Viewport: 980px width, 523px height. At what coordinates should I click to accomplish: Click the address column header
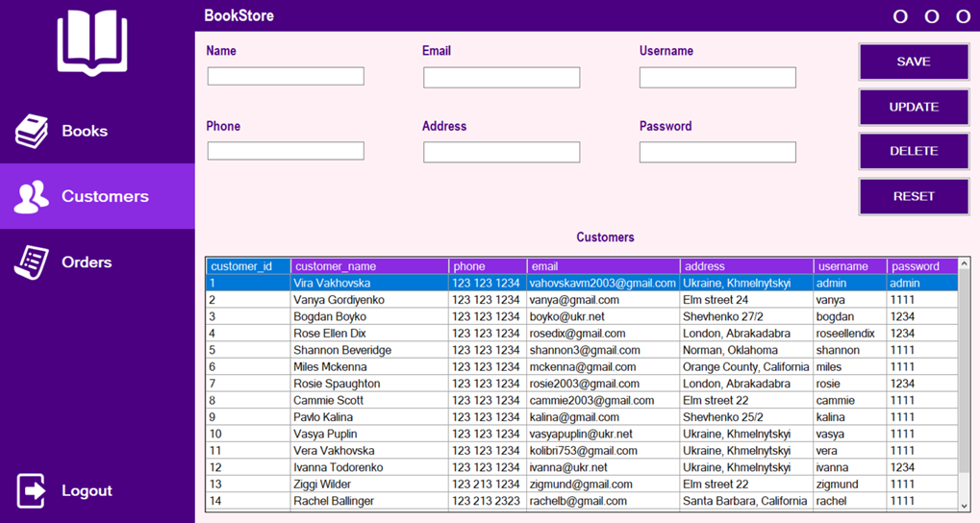click(747, 266)
